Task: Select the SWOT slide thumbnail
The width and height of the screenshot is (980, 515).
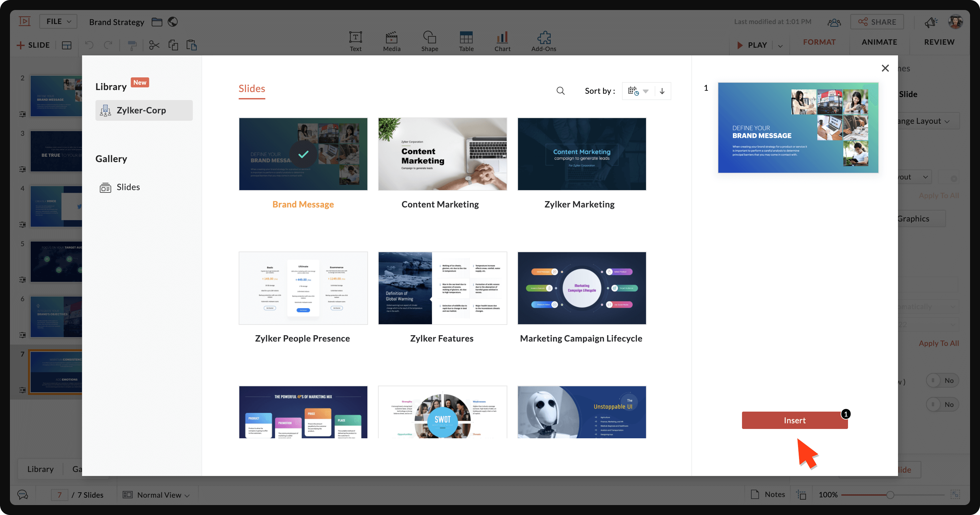Action: (442, 412)
